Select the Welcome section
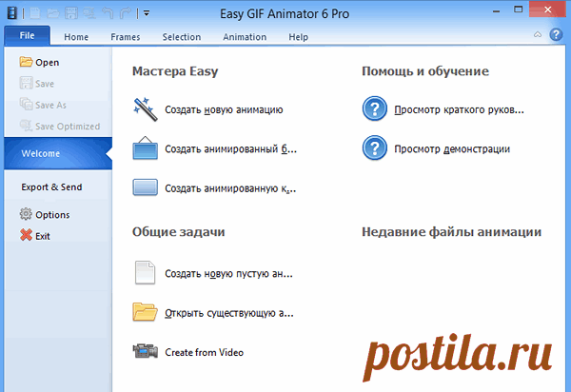The width and height of the screenshot is (571, 392). point(58,153)
